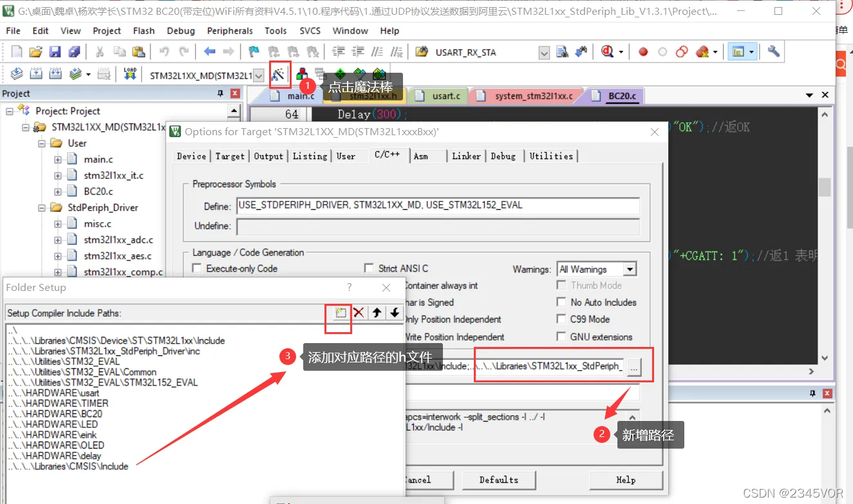Click the Comment selection toolbar icon
The width and height of the screenshot is (853, 504).
point(378,52)
